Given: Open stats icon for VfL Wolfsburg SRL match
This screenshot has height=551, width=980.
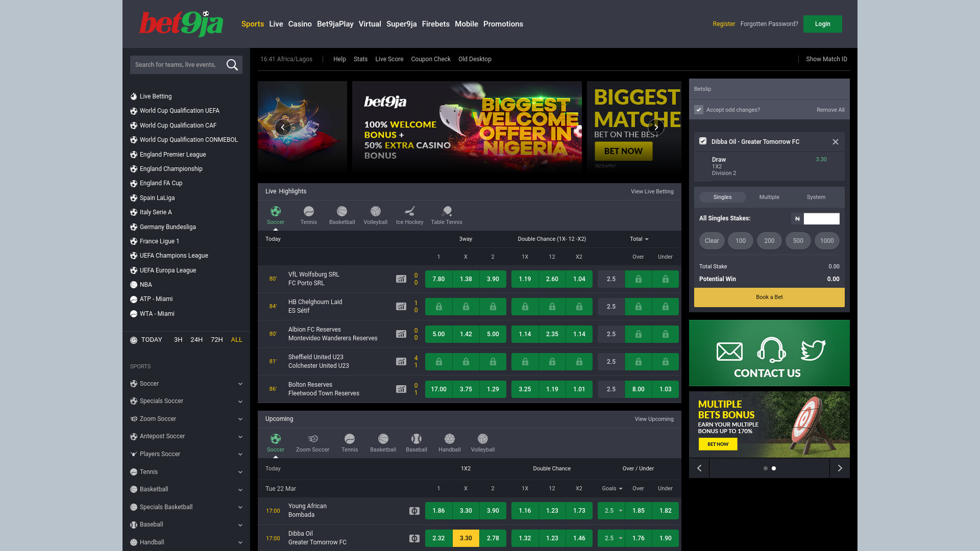Looking at the screenshot, I should coord(401,279).
